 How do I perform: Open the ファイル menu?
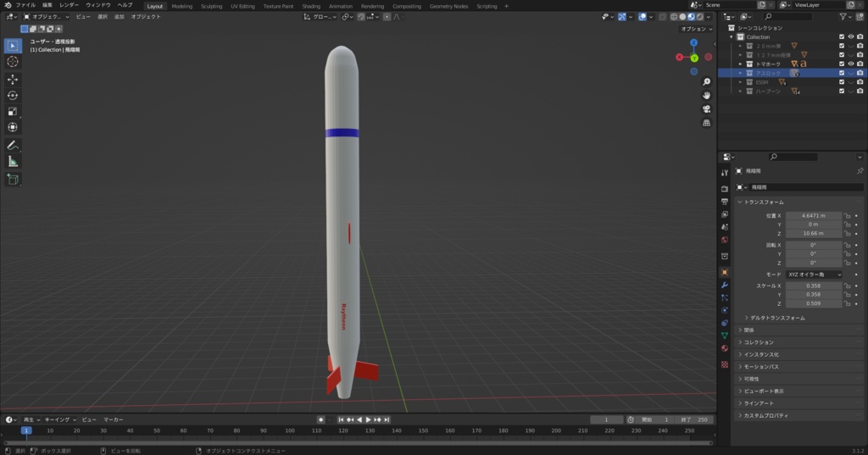[25, 5]
